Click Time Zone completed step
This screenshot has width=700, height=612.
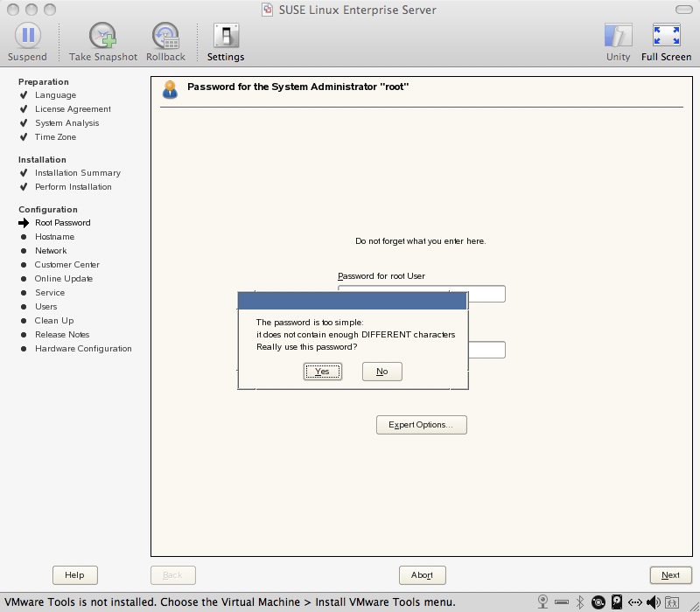55,137
